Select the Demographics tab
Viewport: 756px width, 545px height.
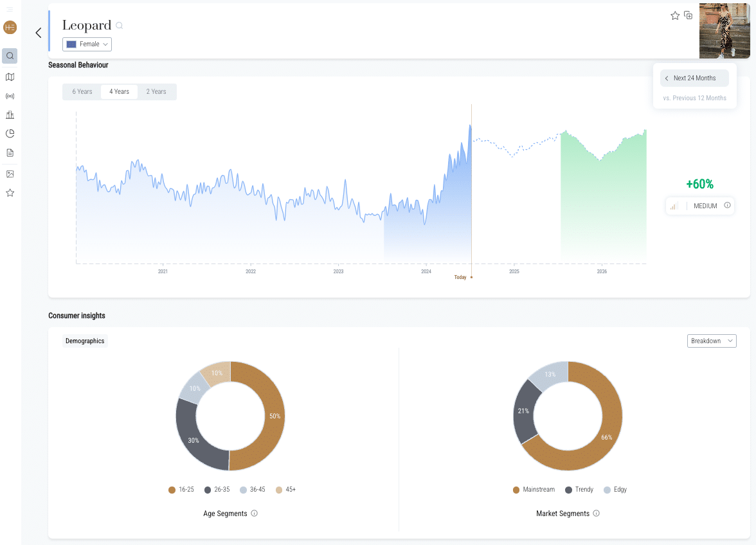(85, 341)
